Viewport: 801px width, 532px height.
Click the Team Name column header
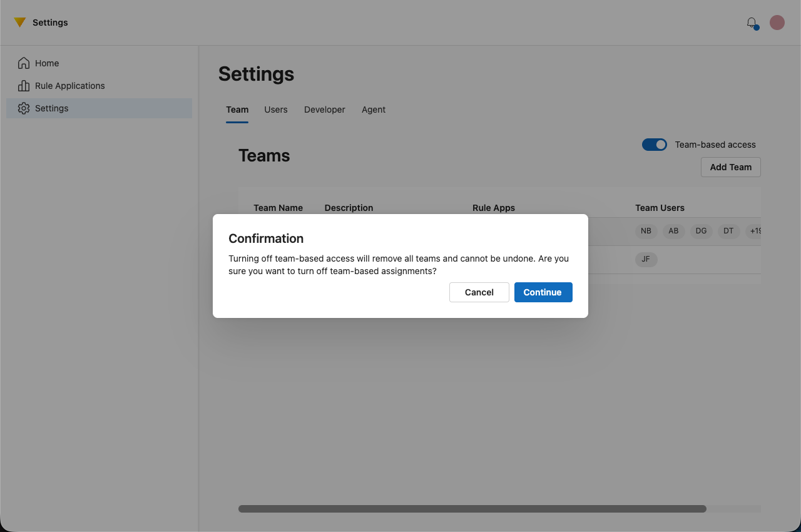[x=278, y=208]
